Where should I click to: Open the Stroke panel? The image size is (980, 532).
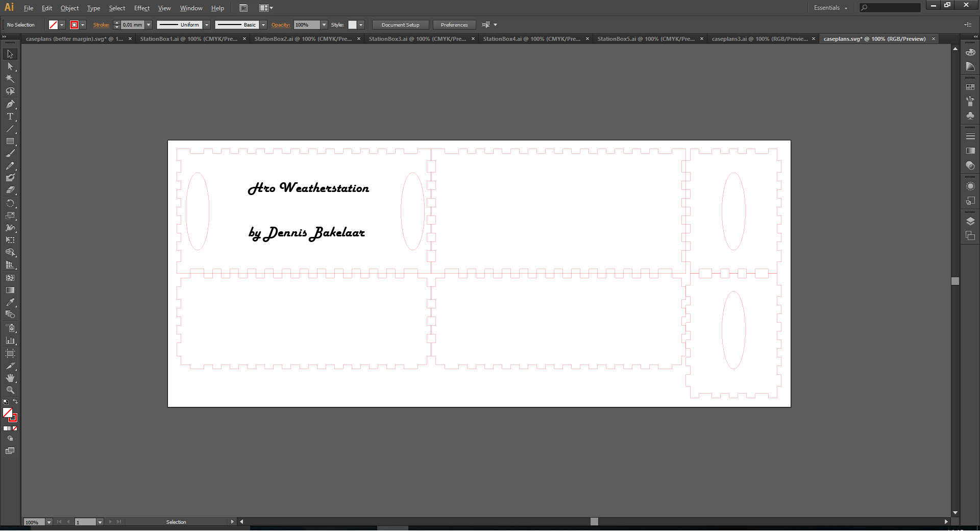(970, 136)
